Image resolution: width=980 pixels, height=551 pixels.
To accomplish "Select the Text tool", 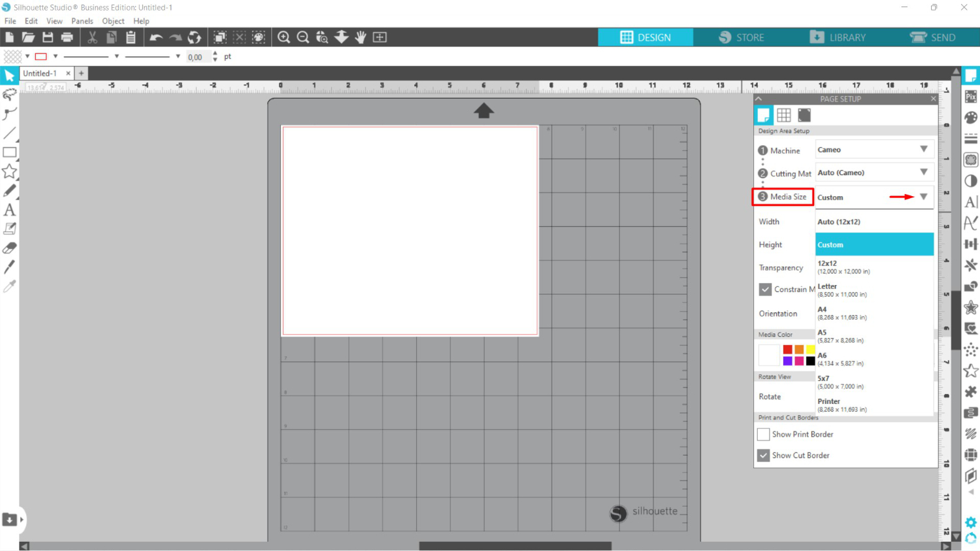I will pos(9,210).
